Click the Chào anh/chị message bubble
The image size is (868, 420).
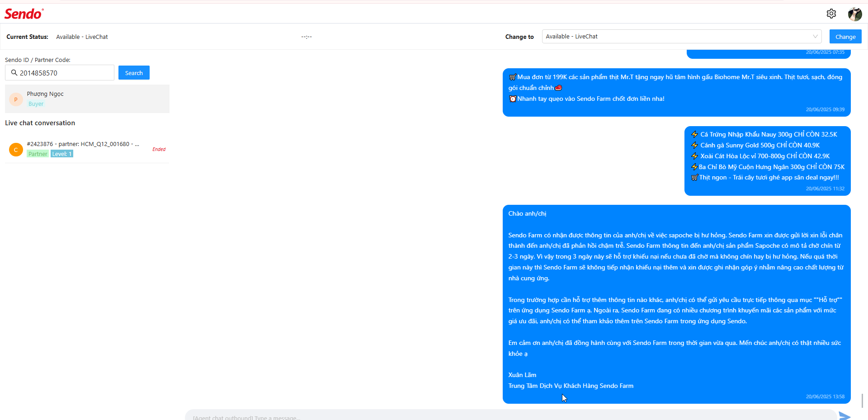point(677,304)
